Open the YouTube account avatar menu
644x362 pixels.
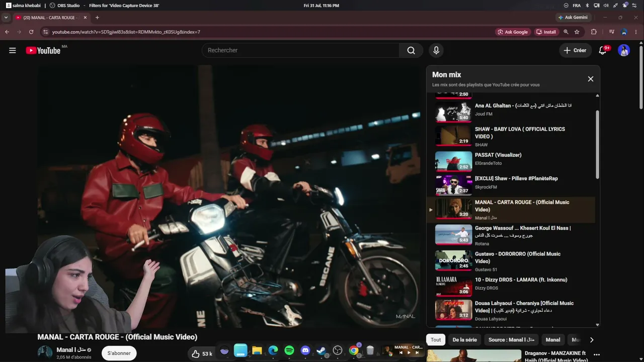tap(624, 50)
